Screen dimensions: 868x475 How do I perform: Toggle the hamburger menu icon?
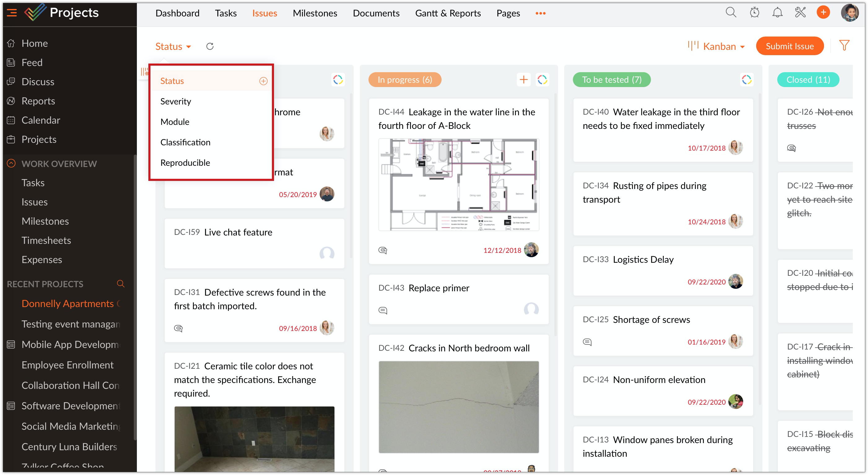pyautogui.click(x=12, y=13)
